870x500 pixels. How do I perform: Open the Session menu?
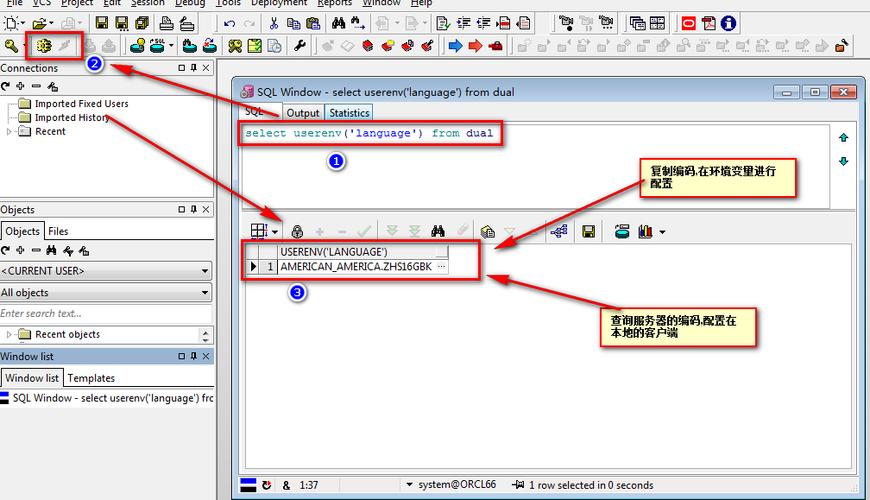[148, 3]
